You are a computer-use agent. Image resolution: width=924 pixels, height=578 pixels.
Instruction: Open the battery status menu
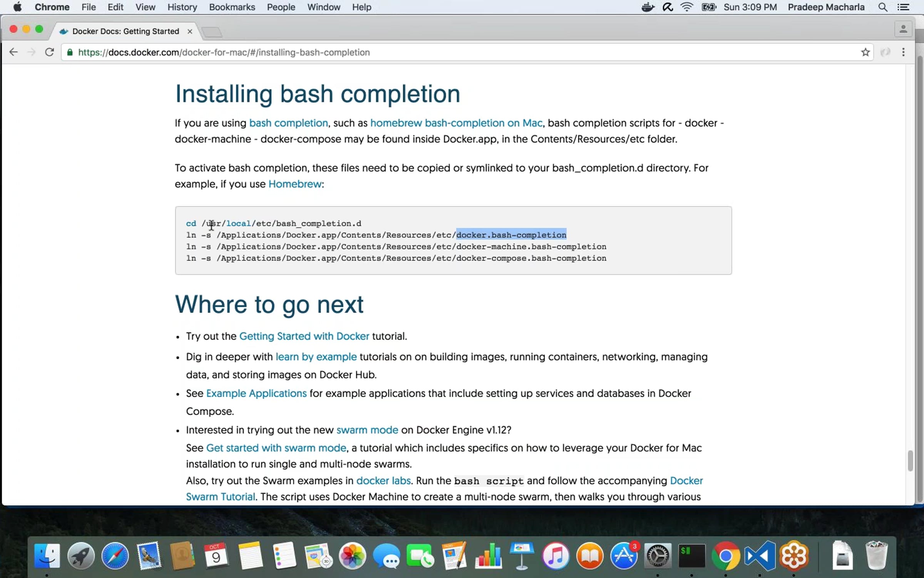point(708,7)
